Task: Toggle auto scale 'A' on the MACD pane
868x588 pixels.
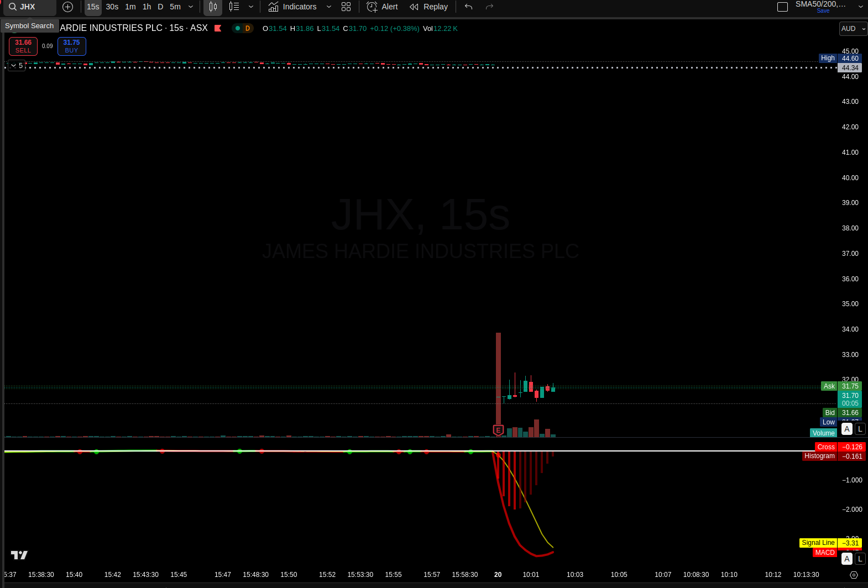Action: pos(846,559)
